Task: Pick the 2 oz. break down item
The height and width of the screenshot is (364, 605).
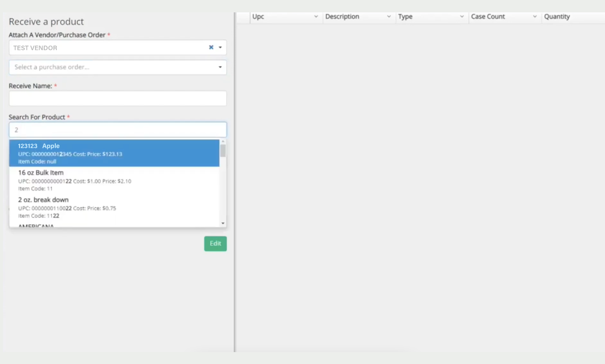Action: 114,207
